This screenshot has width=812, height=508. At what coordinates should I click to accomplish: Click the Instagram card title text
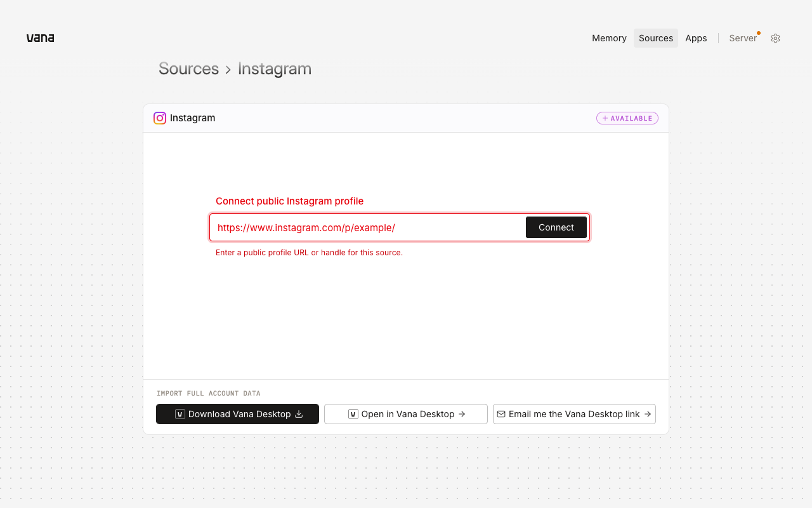pos(192,118)
